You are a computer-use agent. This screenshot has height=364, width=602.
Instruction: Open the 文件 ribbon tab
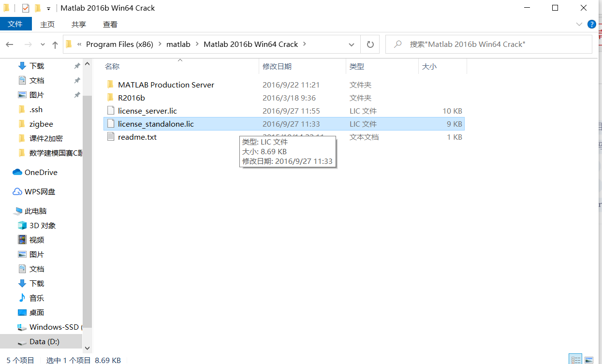click(x=15, y=24)
